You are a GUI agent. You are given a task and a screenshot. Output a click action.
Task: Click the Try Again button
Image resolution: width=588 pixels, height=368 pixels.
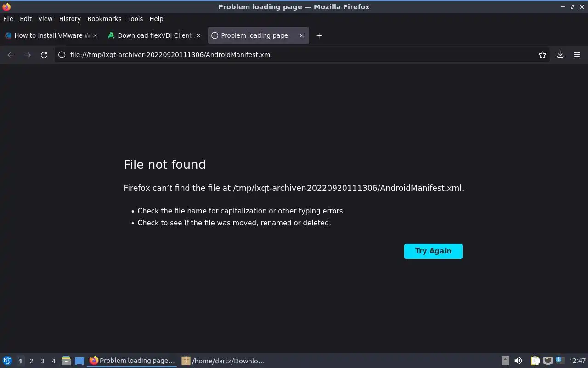[x=433, y=251]
